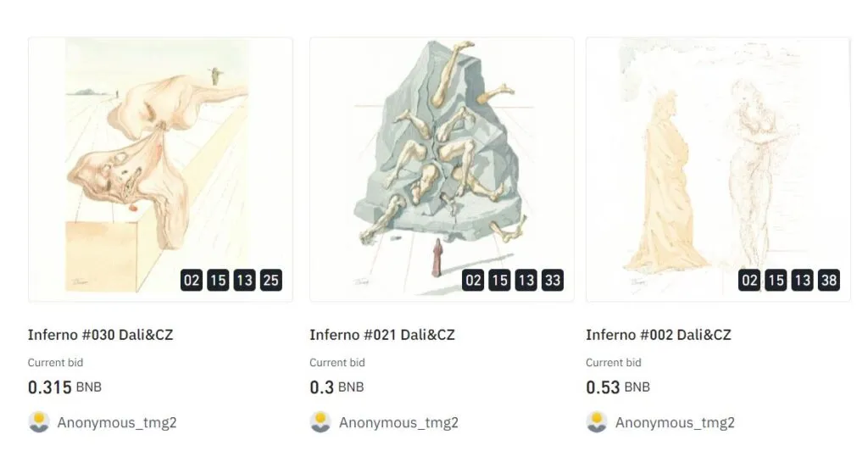This screenshot has height=457, width=868.
Task: Click the avatar icon under Inferno #021
Action: pyautogui.click(x=320, y=422)
